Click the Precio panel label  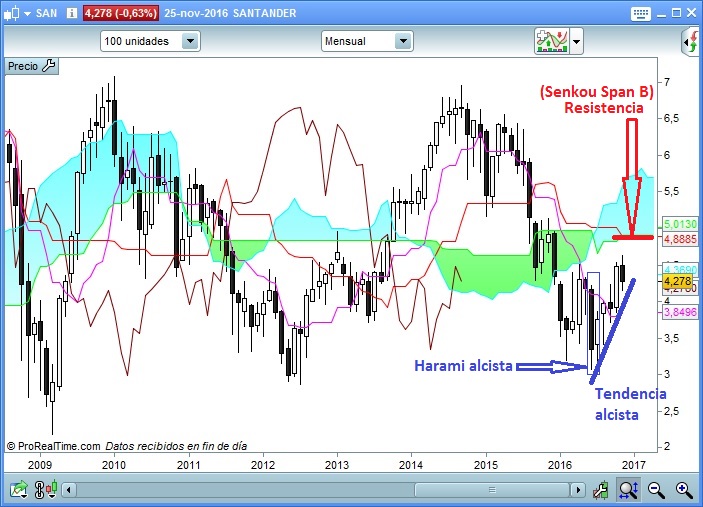[23, 66]
